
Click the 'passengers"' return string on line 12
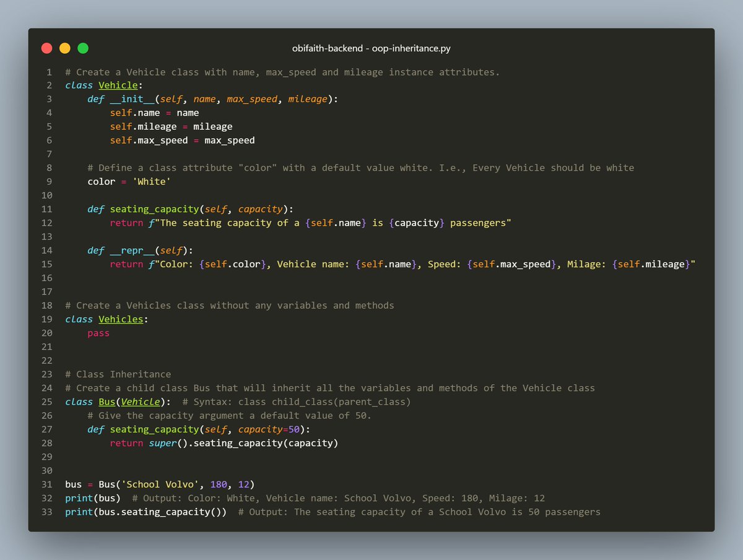point(480,223)
